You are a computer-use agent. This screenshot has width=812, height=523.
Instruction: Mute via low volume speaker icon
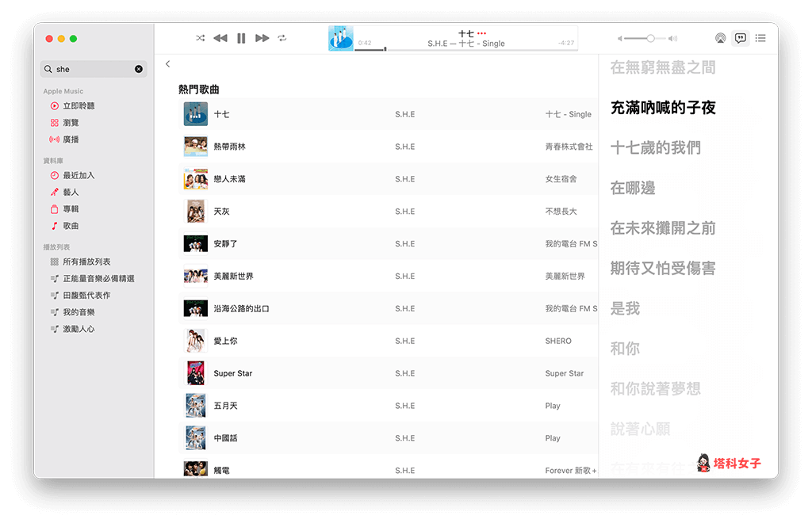click(x=620, y=38)
